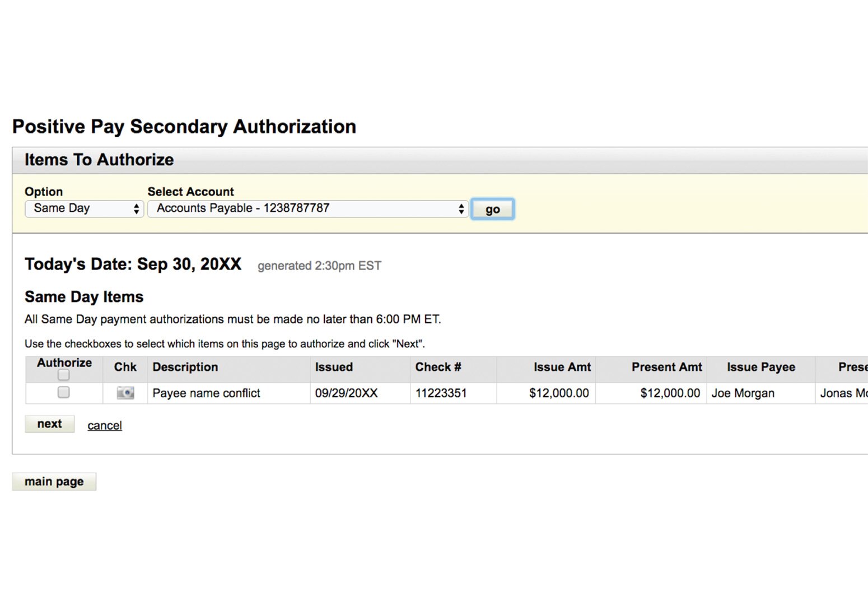Return via the main page button
868x609 pixels.
coord(54,481)
